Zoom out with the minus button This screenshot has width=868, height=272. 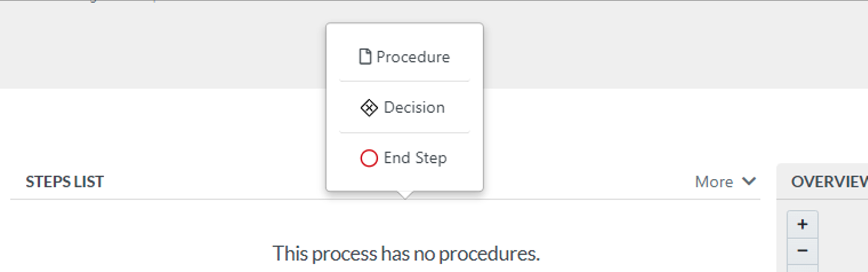pos(802,251)
